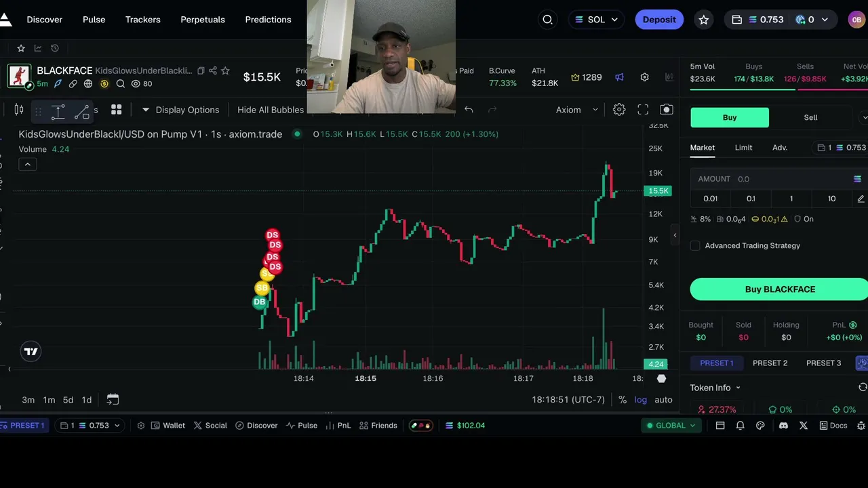This screenshot has width=868, height=488.
Task: Open the GLOBAL region dropdown
Action: [671, 426]
